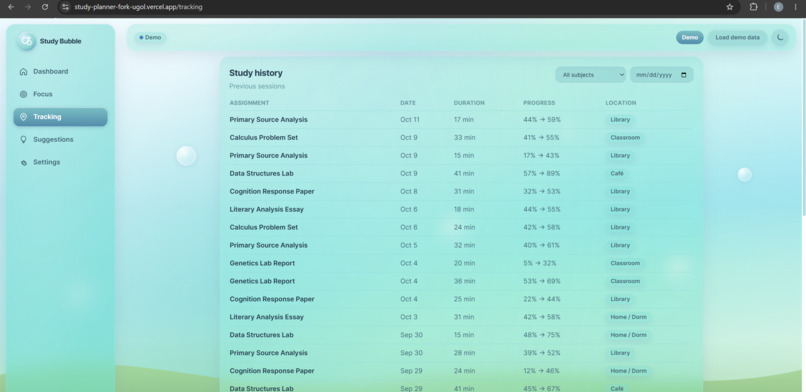The image size is (806, 392).
Task: Click the Focus target icon
Action: (x=23, y=94)
